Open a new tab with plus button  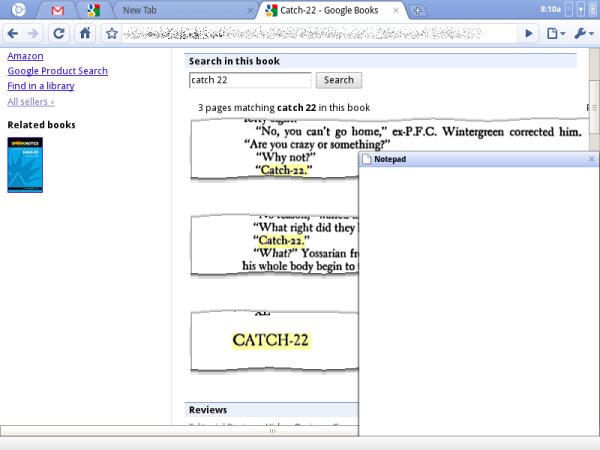(x=417, y=11)
